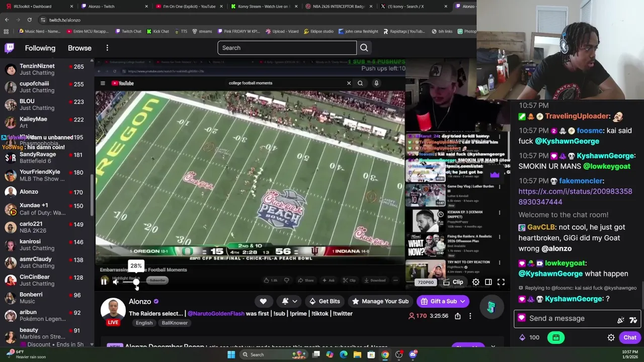Focus the Twitch Search input field

pyautogui.click(x=287, y=48)
